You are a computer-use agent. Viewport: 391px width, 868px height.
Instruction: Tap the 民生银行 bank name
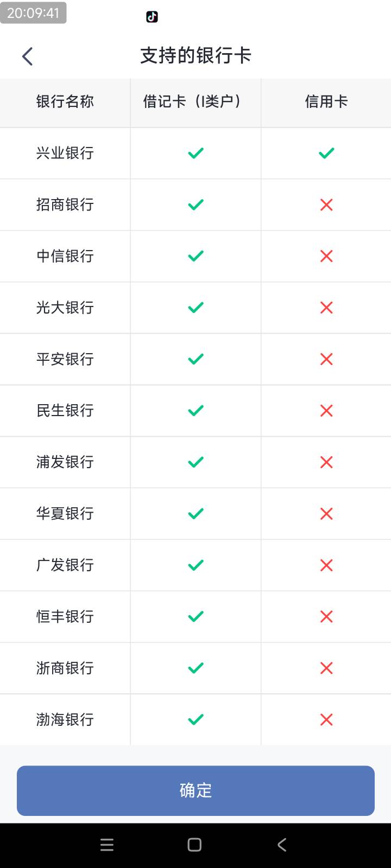[65, 411]
